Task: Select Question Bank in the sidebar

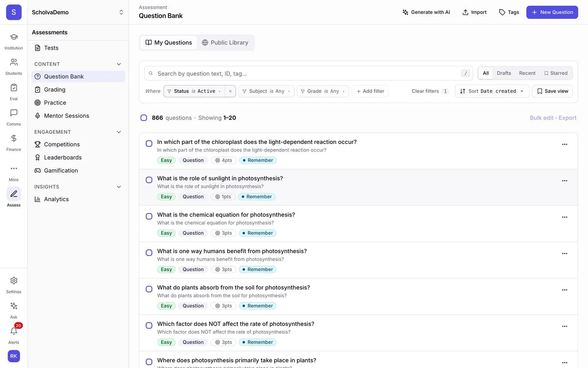Action: tap(78, 76)
